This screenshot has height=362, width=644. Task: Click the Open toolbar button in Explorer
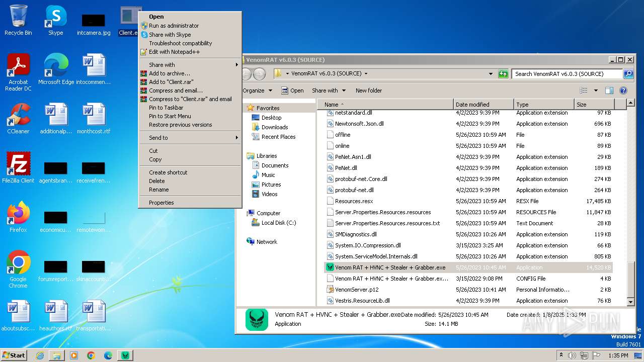point(292,90)
